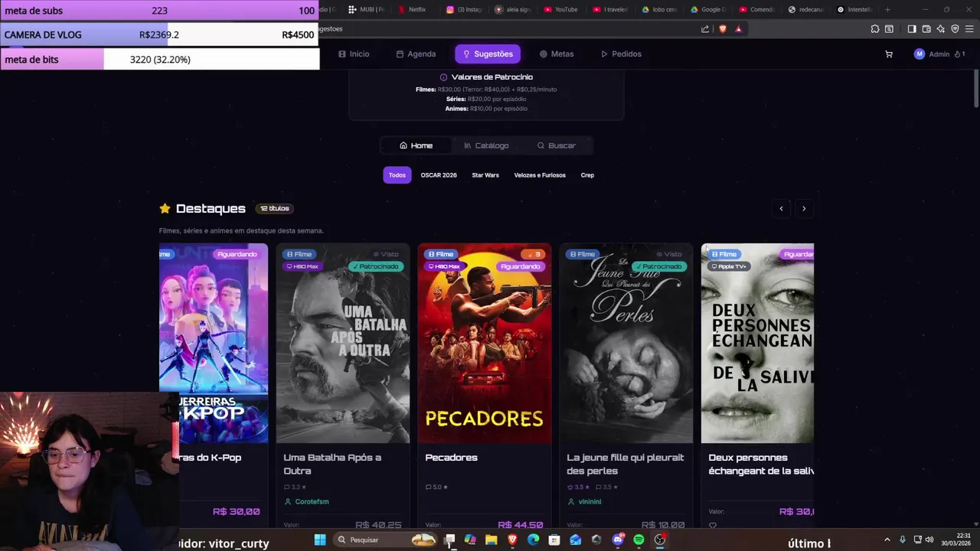Click the Uma Batalha Após a Outra poster
This screenshot has width=980, height=551.
point(343,343)
